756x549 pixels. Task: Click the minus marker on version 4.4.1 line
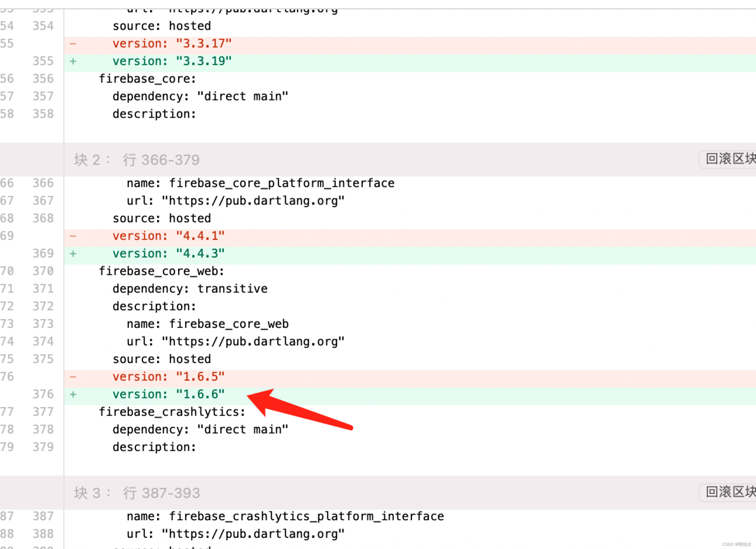coord(73,236)
